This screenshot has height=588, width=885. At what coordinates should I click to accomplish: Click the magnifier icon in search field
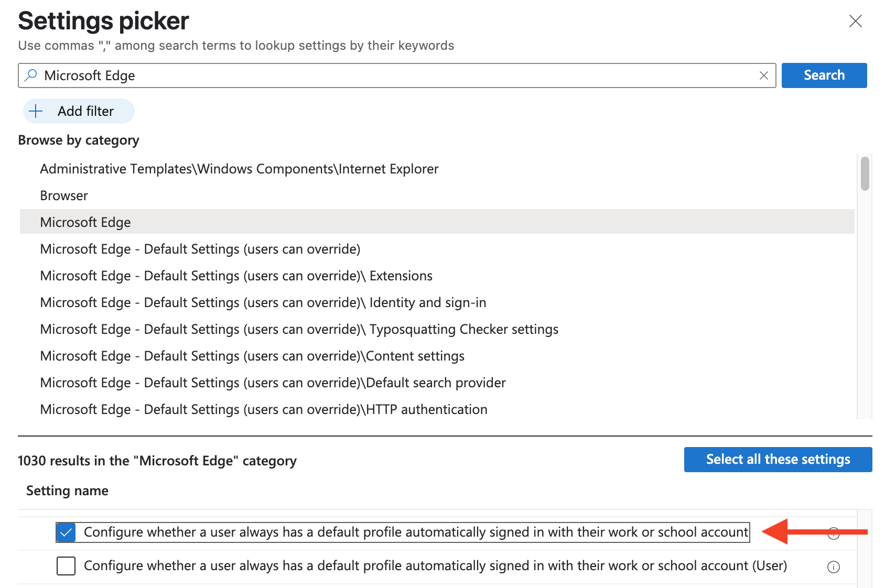[x=31, y=75]
